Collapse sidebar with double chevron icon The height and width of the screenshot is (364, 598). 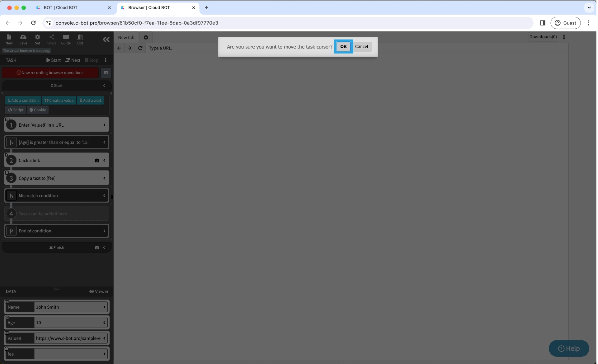click(x=106, y=40)
